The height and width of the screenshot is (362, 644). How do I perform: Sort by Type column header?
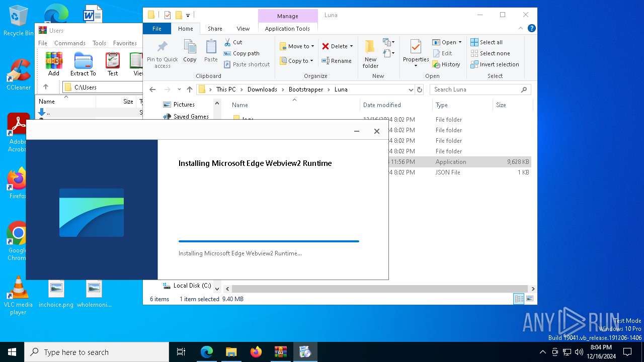462,105
